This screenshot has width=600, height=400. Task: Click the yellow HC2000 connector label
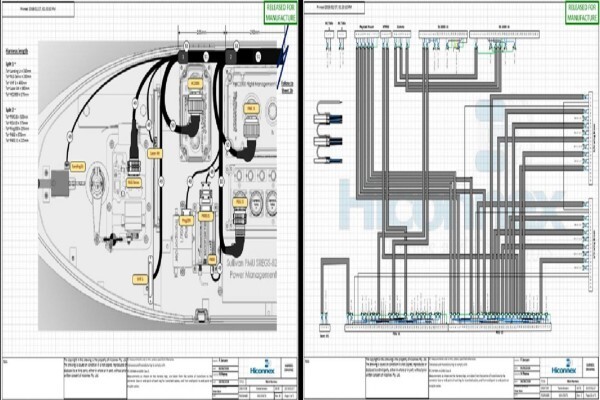[x=195, y=83]
